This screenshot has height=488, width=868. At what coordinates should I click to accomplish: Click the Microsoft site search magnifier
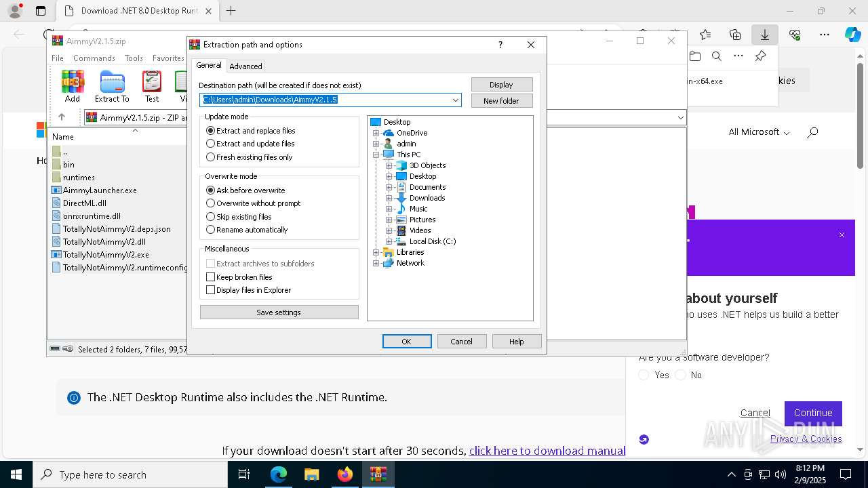812,132
